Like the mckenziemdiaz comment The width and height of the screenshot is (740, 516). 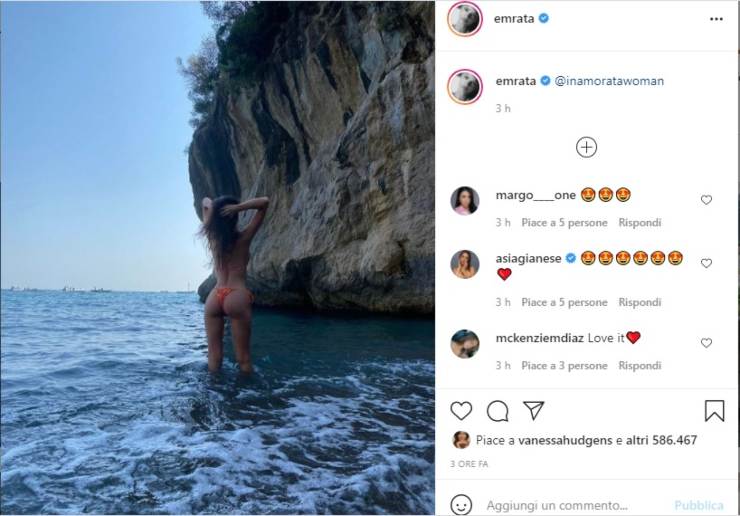[x=706, y=343]
